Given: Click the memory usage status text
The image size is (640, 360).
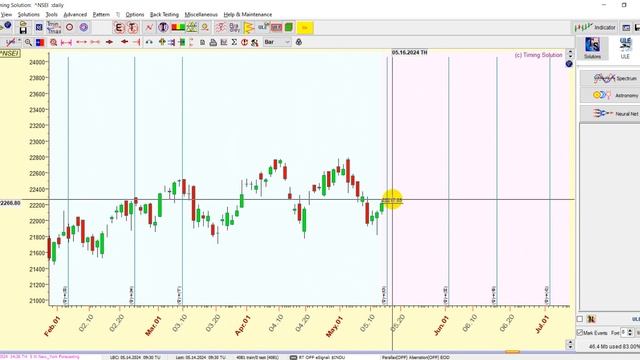Looking at the screenshot, I should (x=614, y=347).
